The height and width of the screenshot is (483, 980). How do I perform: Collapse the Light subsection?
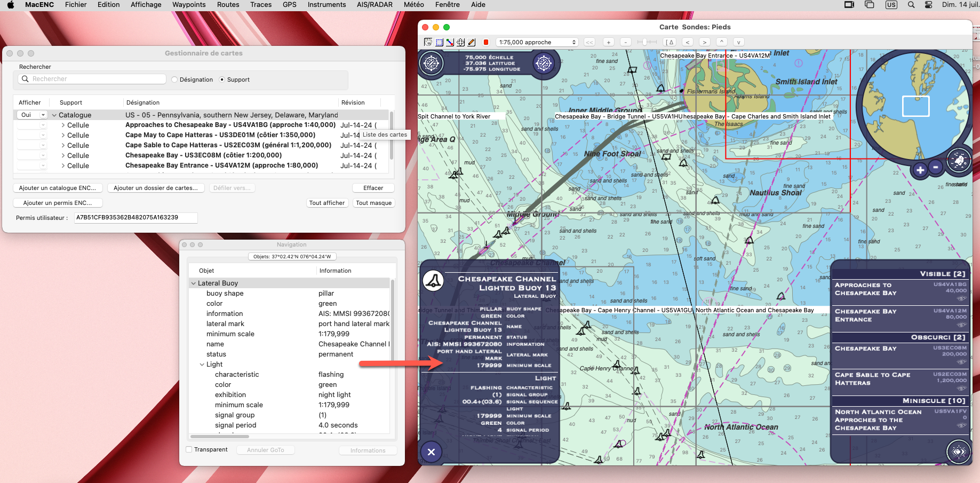pos(202,365)
